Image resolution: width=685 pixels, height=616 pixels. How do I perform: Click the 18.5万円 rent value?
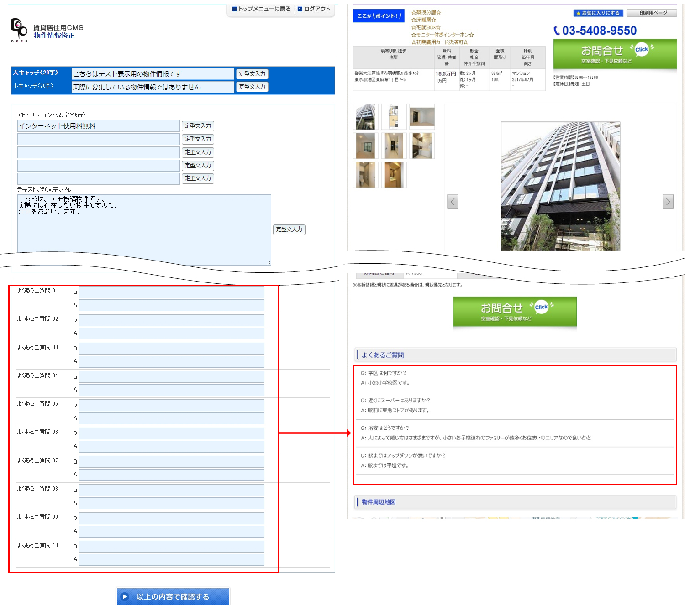point(446,73)
